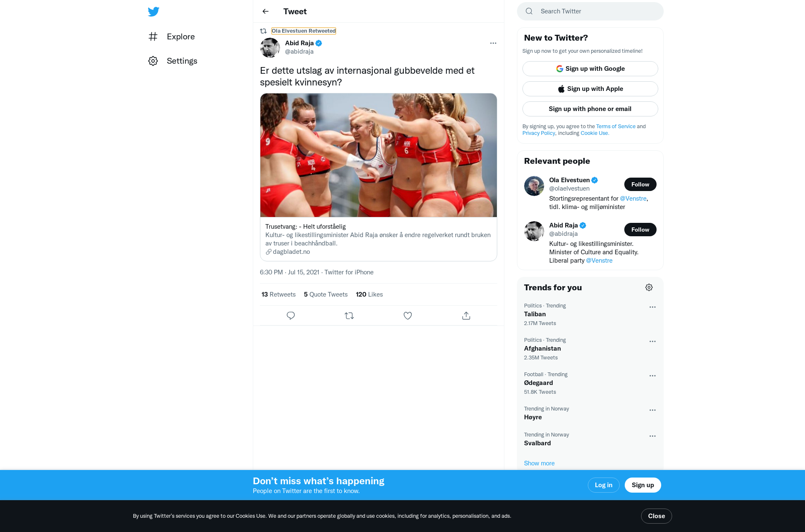Viewport: 805px width, 532px height.
Task: Like the tweet with the heart icon
Action: pos(408,315)
